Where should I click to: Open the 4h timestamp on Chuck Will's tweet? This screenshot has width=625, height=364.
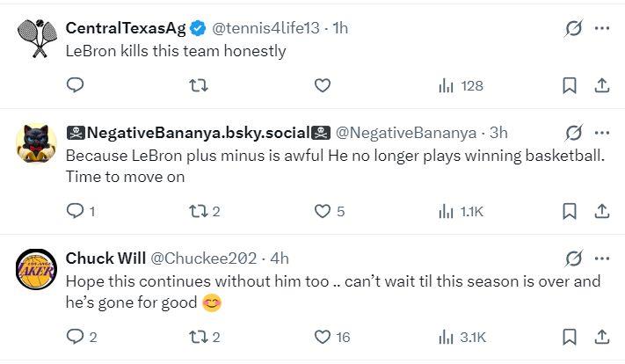[280, 258]
